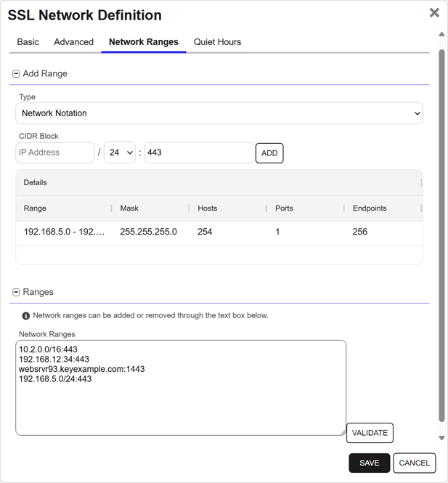Collapse the Add Range section
This screenshot has height=483, width=448.
coord(16,74)
